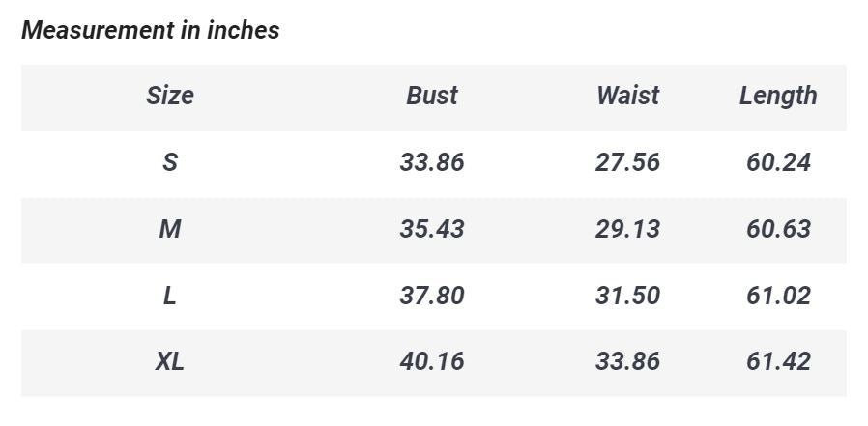The height and width of the screenshot is (426, 868).
Task: Click length value 60.63
Action: coord(778,229)
